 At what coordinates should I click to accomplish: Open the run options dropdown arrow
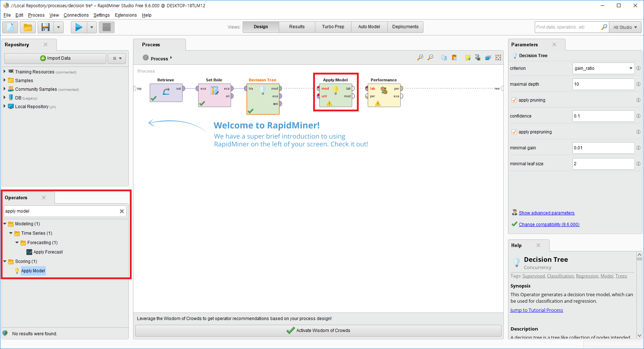coord(92,27)
